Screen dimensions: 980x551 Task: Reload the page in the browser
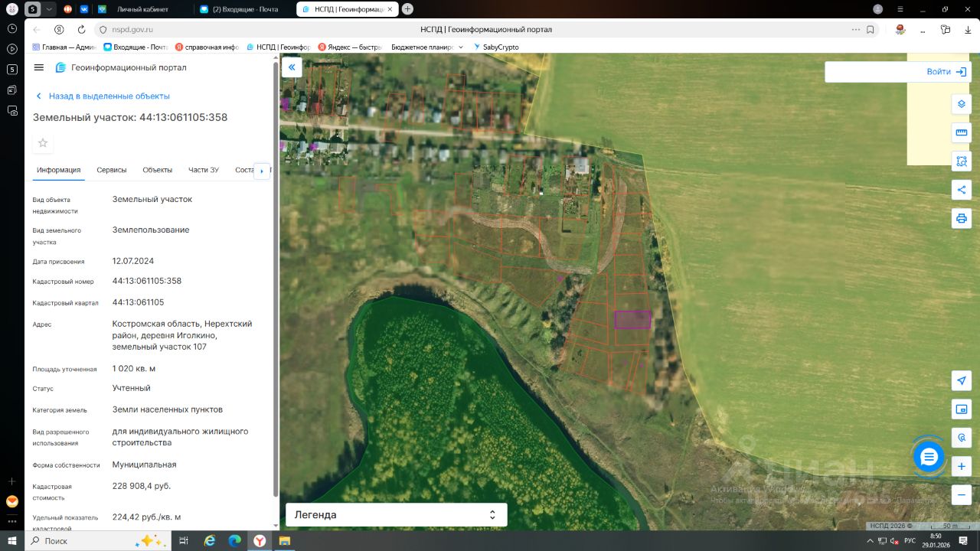pyautogui.click(x=81, y=30)
